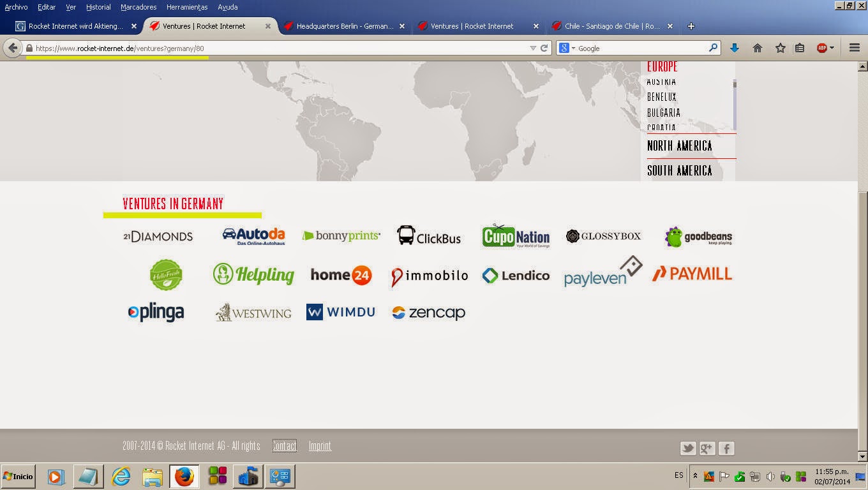Open the Twitter icon in footer
This screenshot has width=868, height=490.
point(688,449)
